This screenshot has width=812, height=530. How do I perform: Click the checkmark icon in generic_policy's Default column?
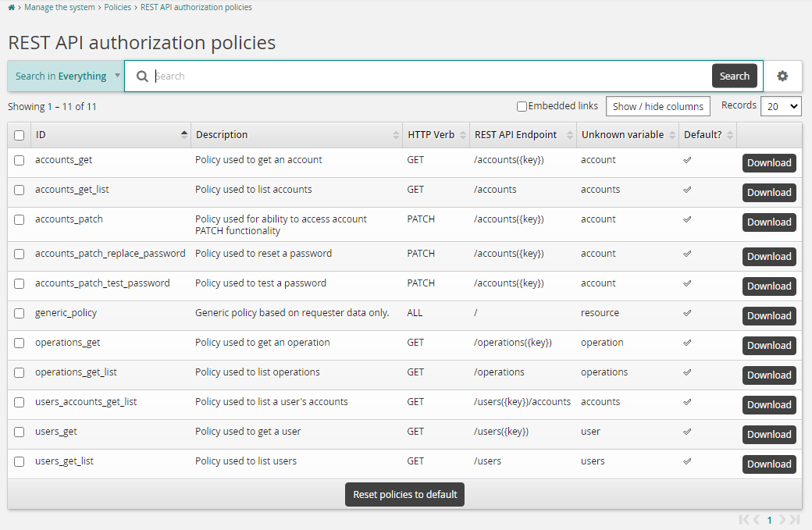pos(687,313)
